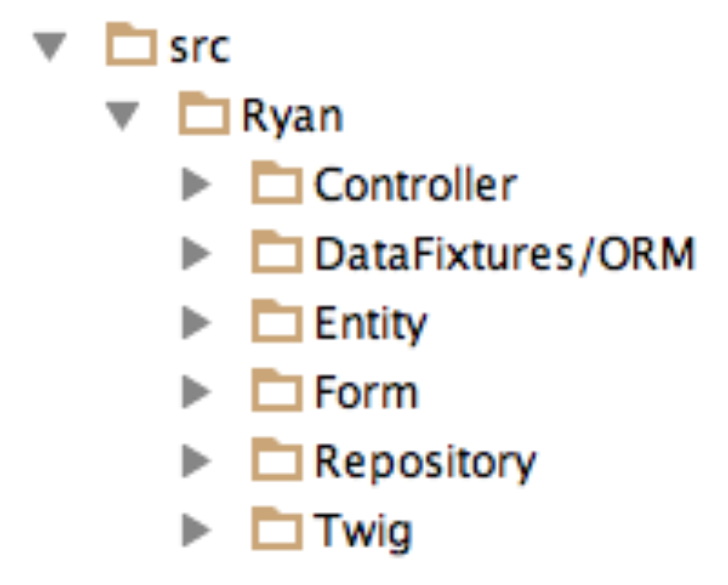Select the Controller label in tree
This screenshot has width=728, height=585.
coord(416,185)
